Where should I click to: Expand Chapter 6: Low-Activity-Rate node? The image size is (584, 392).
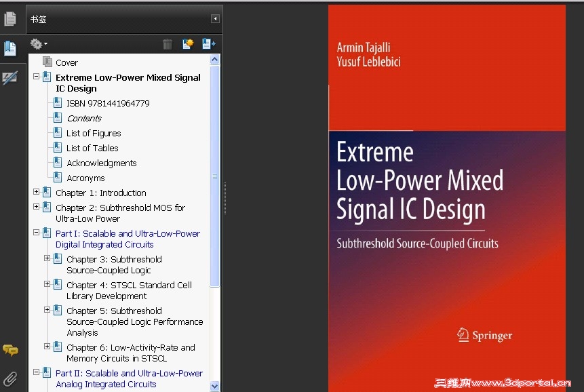(x=47, y=346)
